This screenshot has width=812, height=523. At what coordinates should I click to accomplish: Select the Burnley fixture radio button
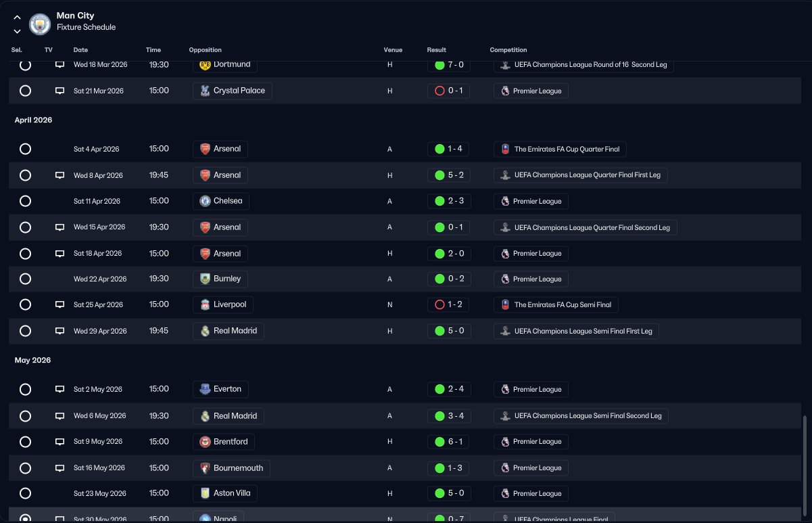[25, 279]
